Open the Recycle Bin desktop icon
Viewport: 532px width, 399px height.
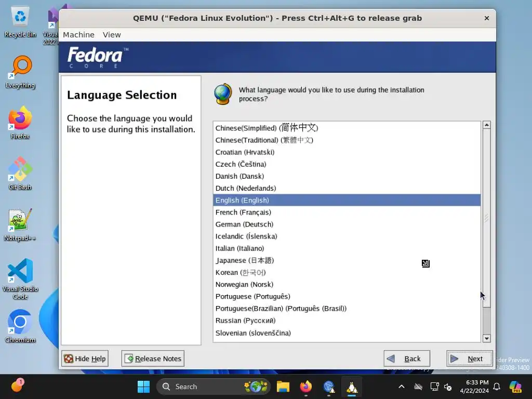20,22
